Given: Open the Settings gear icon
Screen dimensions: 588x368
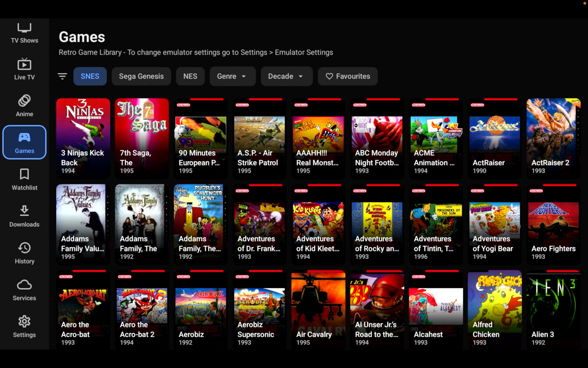Looking at the screenshot, I should tap(24, 322).
